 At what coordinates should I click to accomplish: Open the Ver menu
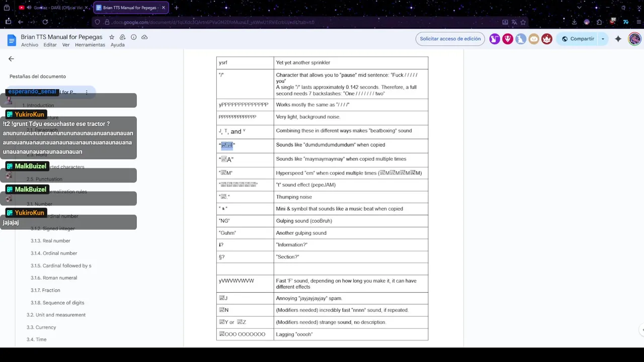click(x=66, y=45)
